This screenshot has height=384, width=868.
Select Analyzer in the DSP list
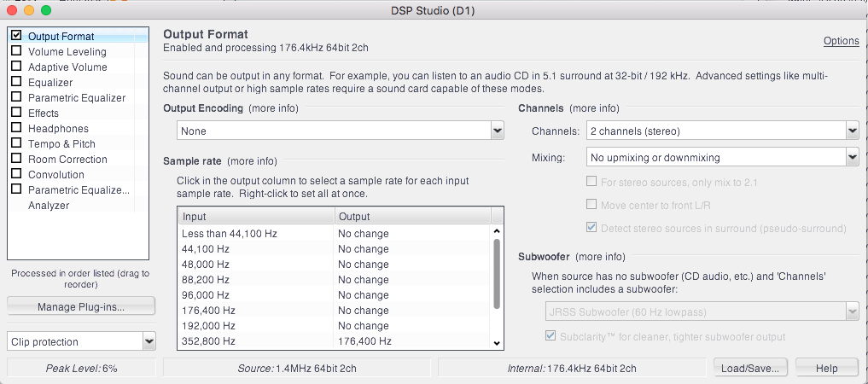click(x=49, y=206)
